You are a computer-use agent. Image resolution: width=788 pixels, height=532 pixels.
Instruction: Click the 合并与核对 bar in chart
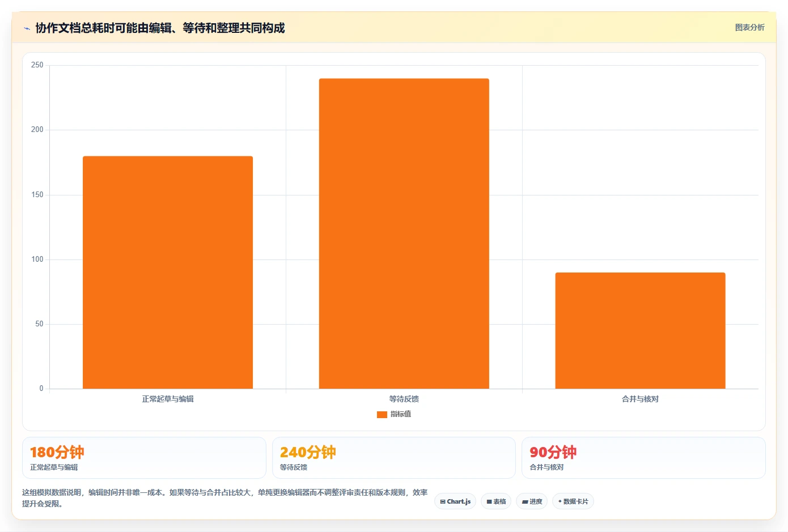[640, 331]
